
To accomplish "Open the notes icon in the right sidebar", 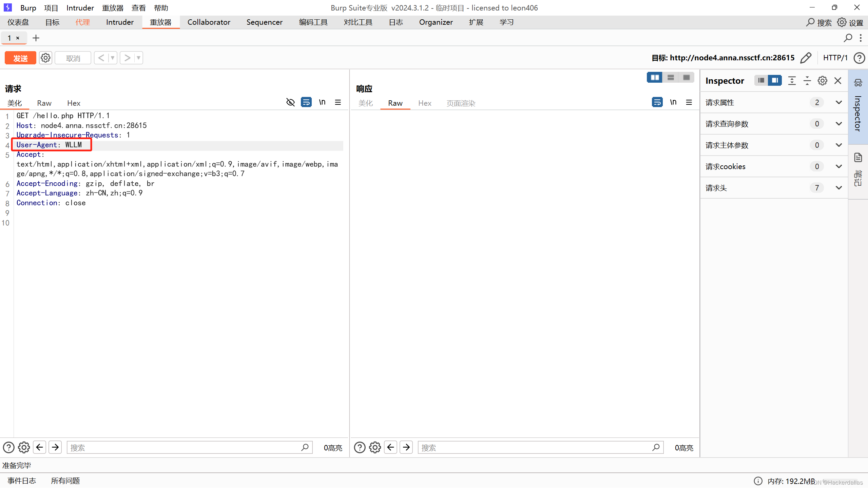I will [x=858, y=158].
